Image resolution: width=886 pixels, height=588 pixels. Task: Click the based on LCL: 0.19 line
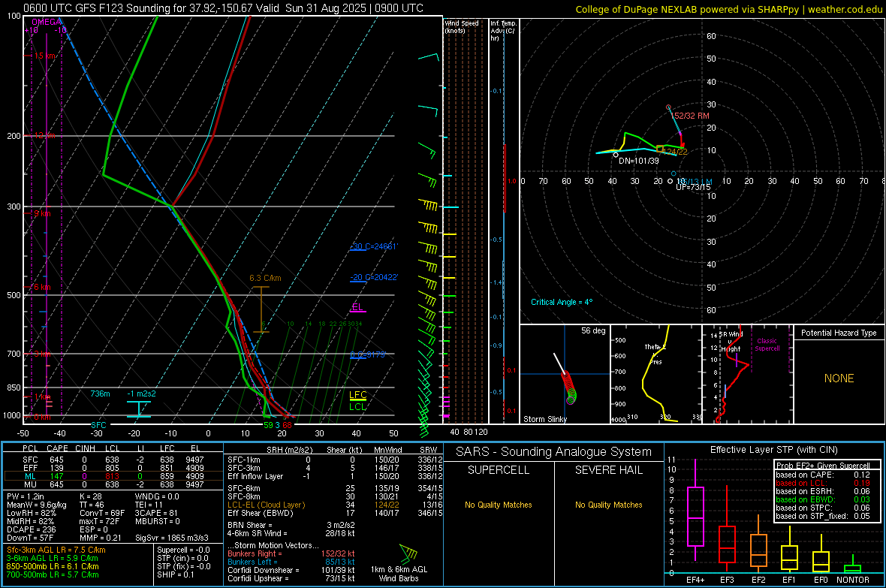point(823,483)
